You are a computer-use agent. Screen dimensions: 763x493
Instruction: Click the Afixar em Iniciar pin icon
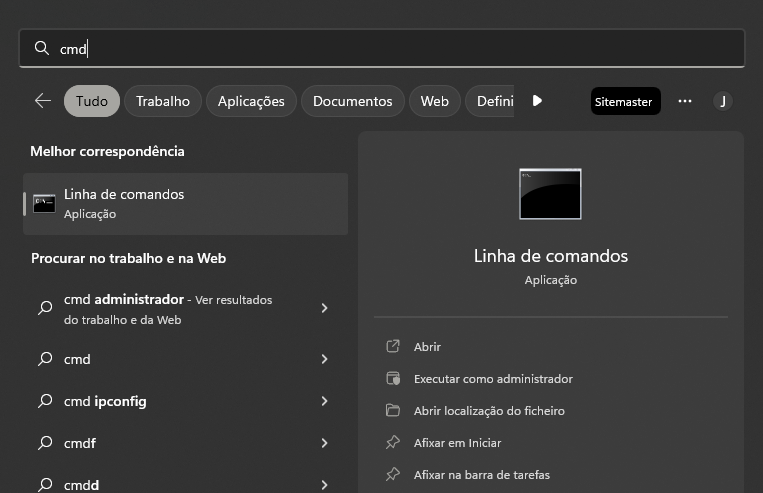[x=393, y=443]
